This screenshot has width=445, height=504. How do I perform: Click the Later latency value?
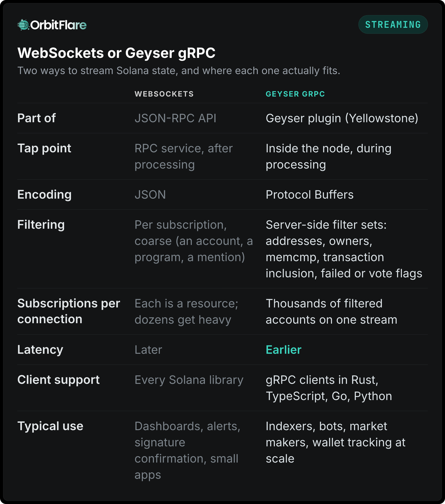pos(148,350)
